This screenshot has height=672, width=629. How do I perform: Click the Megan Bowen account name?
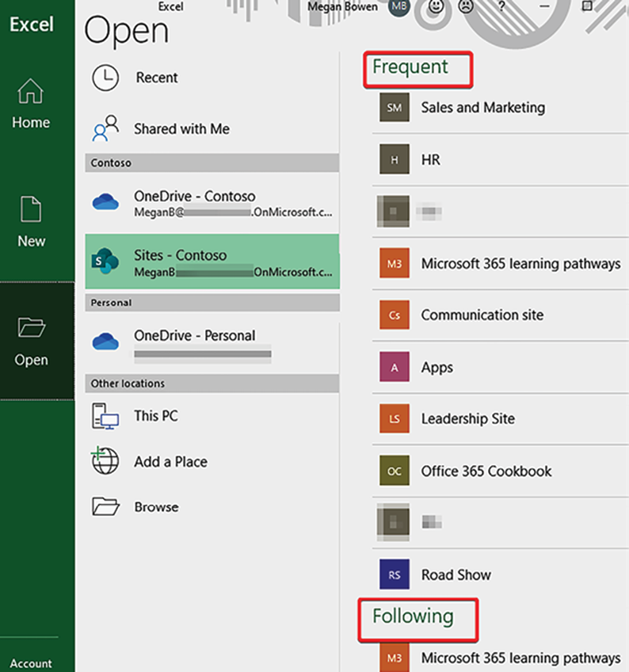[x=342, y=6]
